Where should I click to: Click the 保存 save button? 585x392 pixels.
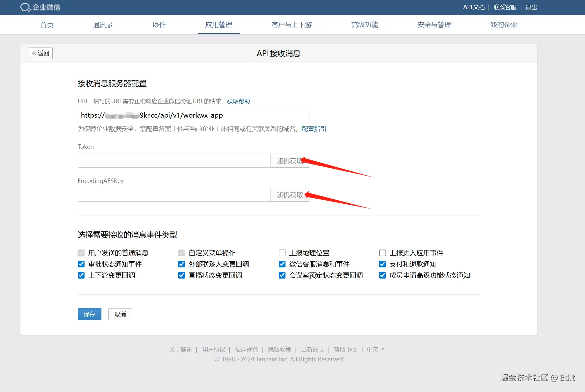[89, 314]
